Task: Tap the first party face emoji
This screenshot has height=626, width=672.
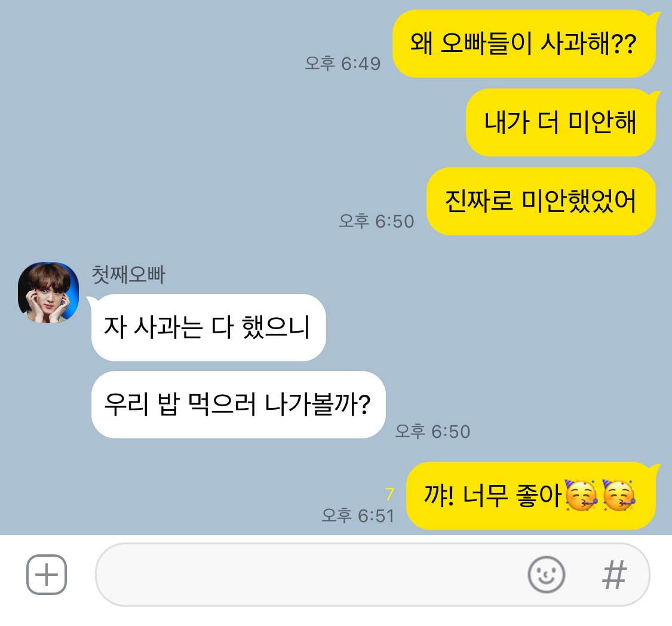Action: point(581,495)
